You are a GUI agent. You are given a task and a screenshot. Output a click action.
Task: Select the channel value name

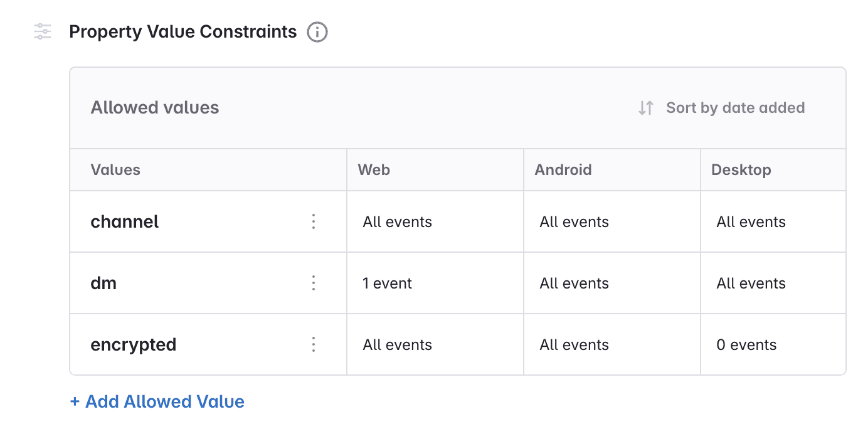(125, 222)
